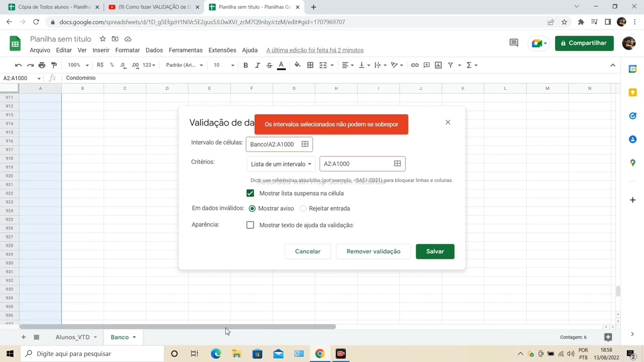Open text wrapping options

pyautogui.click(x=380, y=65)
